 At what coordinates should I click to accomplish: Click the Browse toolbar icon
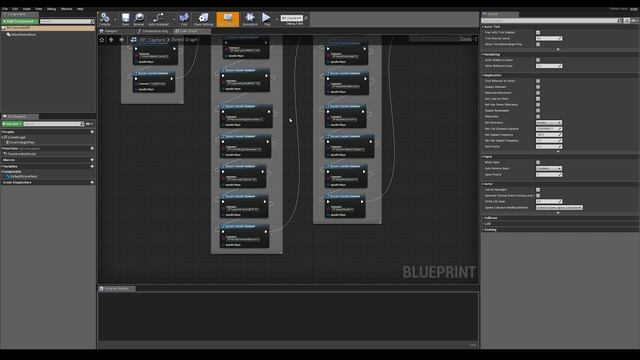139,18
